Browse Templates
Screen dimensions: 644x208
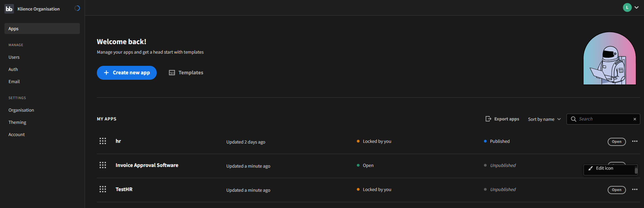pos(186,73)
